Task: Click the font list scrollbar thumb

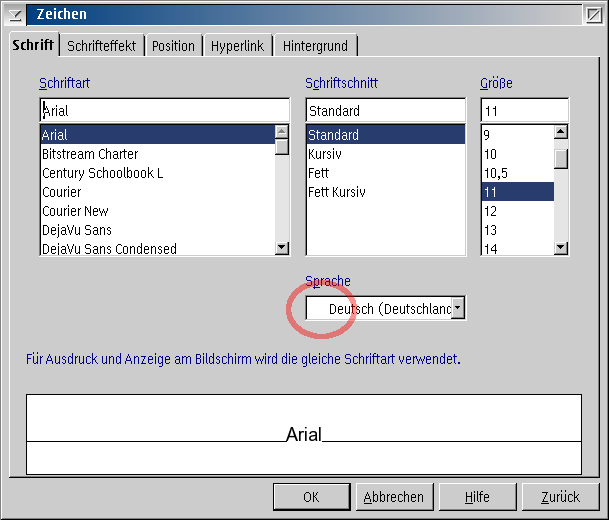Action: 282,147
